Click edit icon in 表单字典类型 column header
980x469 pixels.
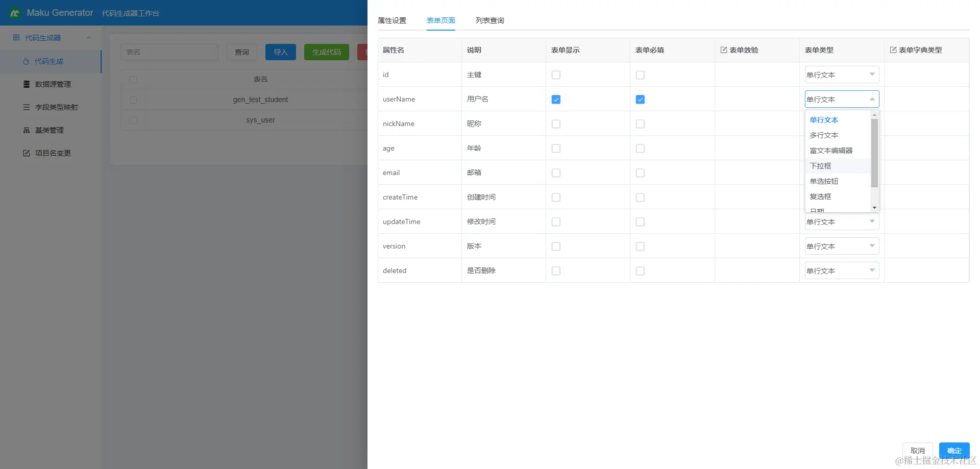coord(893,50)
